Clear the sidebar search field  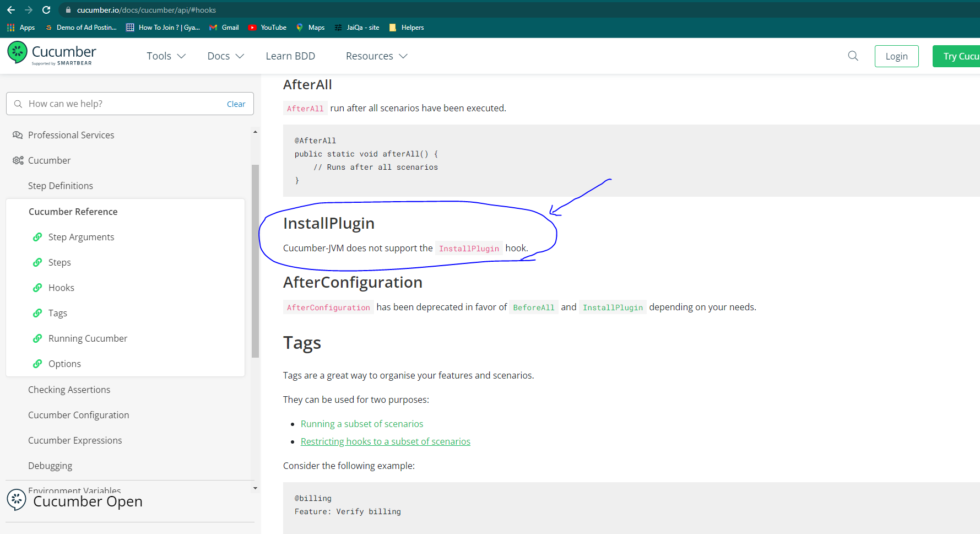pyautogui.click(x=236, y=104)
